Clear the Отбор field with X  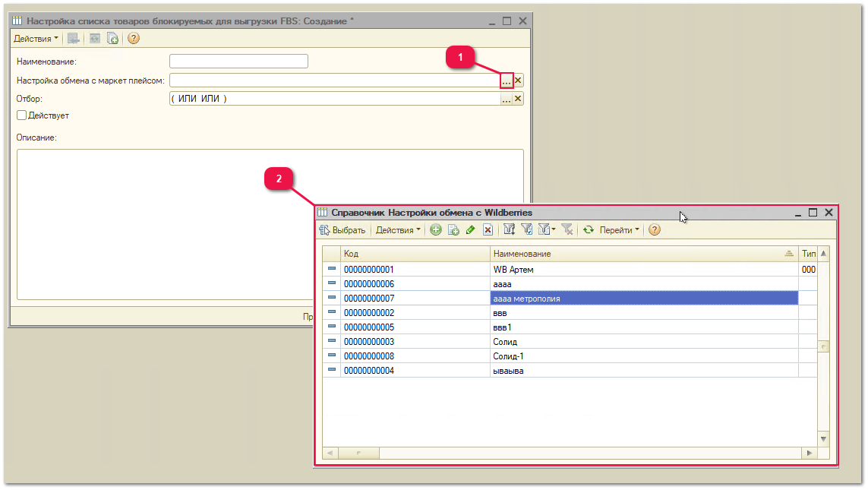coord(518,99)
